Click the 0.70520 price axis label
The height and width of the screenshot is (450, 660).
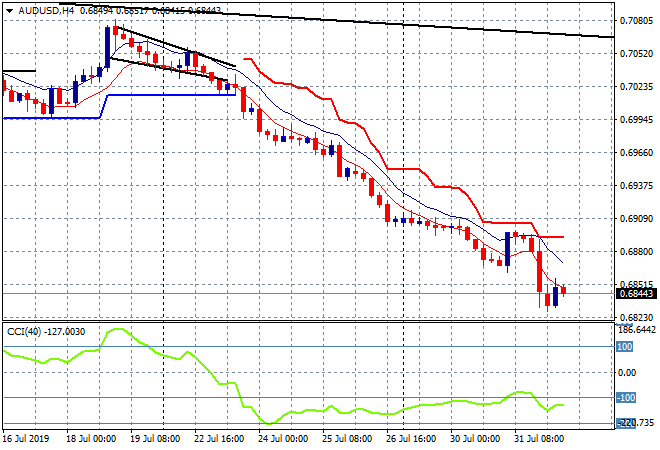click(636, 53)
